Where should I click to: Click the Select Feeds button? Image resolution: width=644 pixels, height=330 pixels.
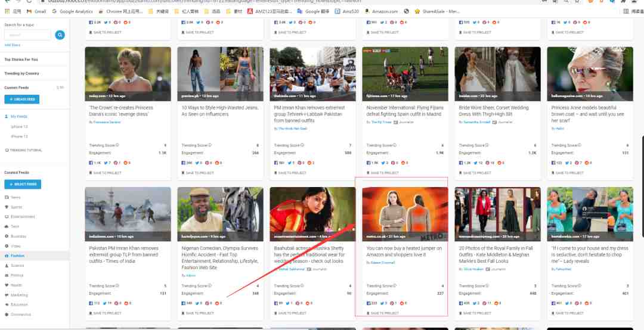[x=23, y=184]
